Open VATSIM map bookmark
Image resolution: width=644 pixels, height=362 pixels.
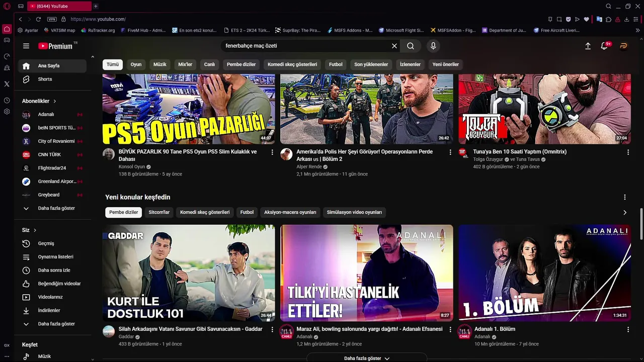59,30
